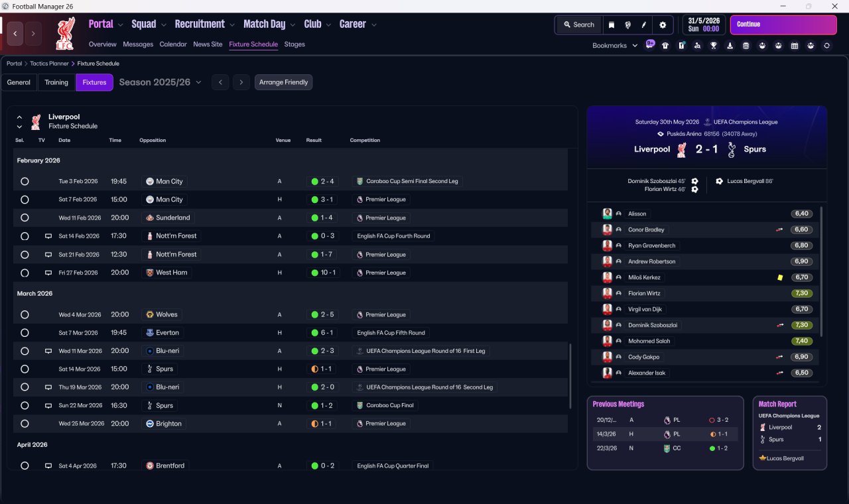The height and width of the screenshot is (504, 849).
Task: Select the Wolves fixture radio button
Action: [25, 314]
